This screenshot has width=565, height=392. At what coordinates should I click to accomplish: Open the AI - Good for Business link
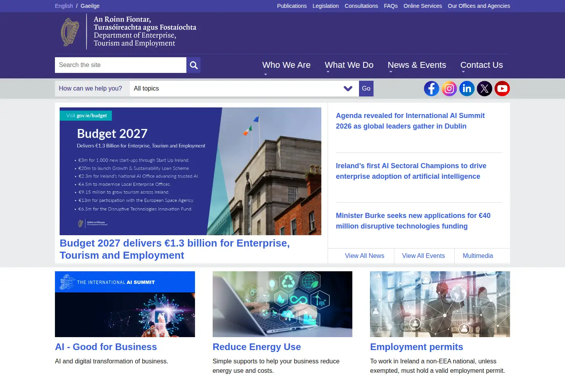coord(106,347)
